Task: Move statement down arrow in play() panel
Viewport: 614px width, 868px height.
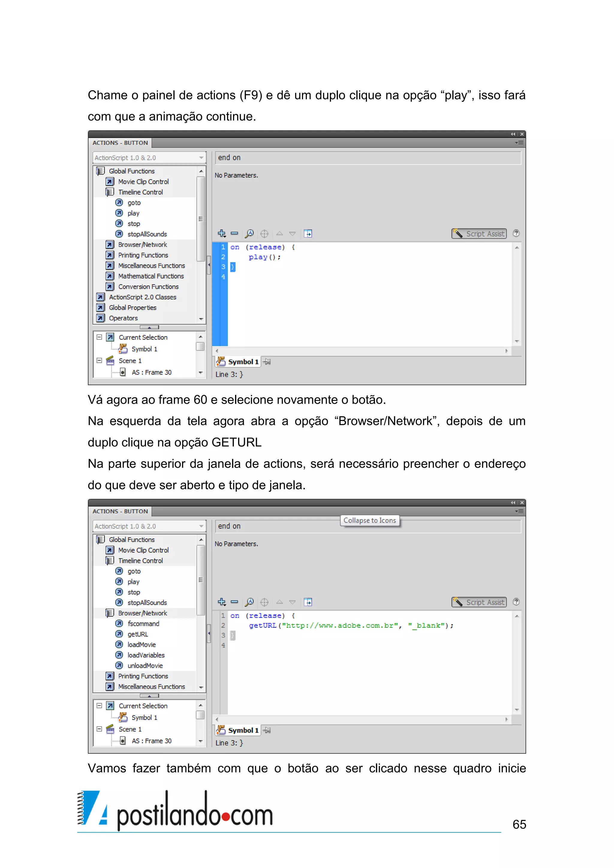Action: pos(292,234)
